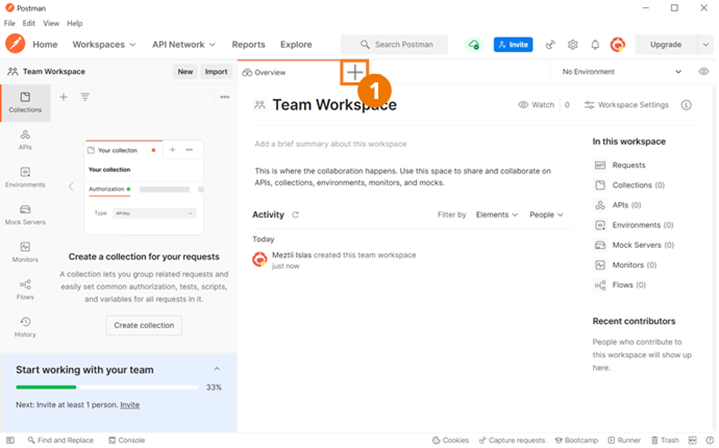Refresh the Activity feed
The height and width of the screenshot is (448, 719).
pos(295,215)
